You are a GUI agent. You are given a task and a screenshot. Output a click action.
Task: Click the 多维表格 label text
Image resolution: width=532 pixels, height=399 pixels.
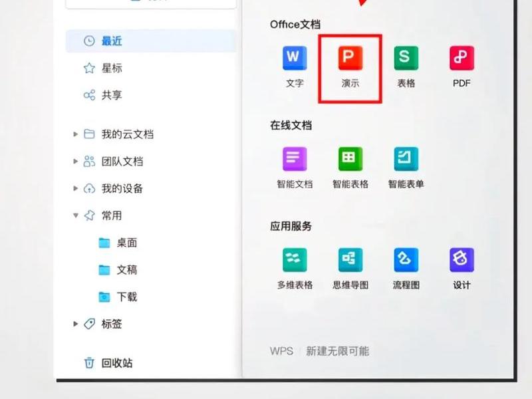(x=295, y=285)
